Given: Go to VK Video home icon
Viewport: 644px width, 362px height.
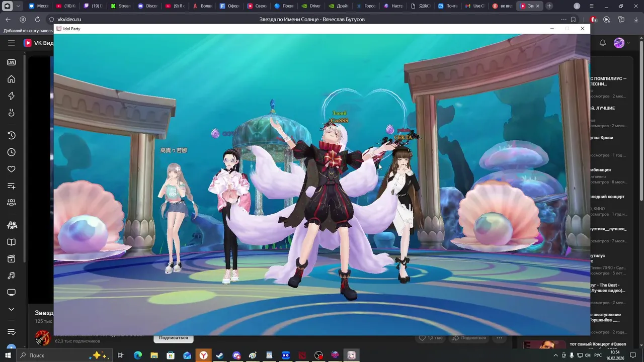Looking at the screenshot, I should pyautogui.click(x=11, y=79).
